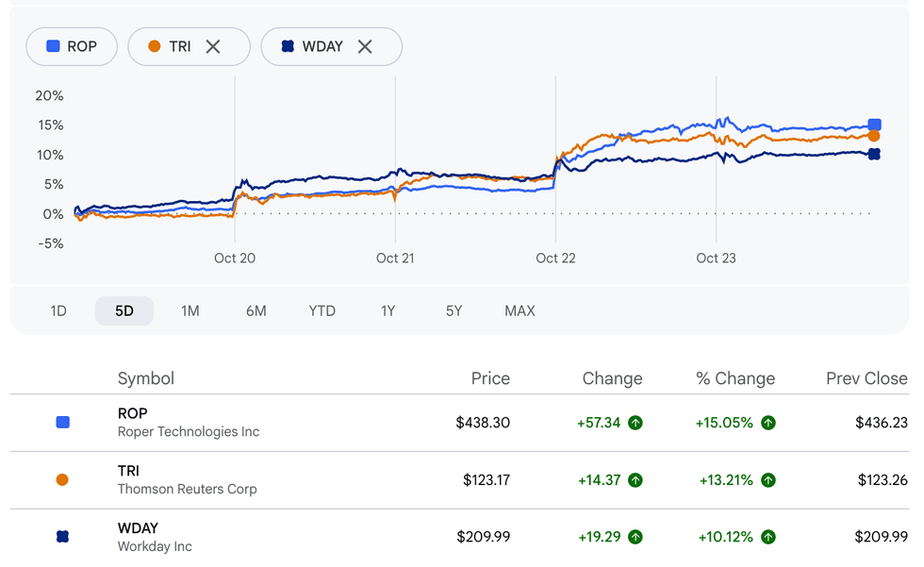Click the % Change column header
Image resolution: width=924 pixels, height=567 pixels.
(x=735, y=378)
